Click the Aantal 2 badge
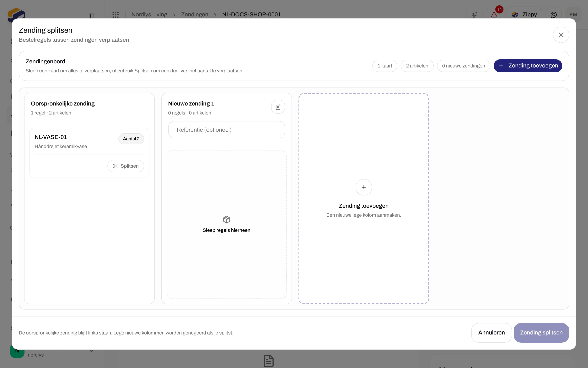 (x=131, y=139)
